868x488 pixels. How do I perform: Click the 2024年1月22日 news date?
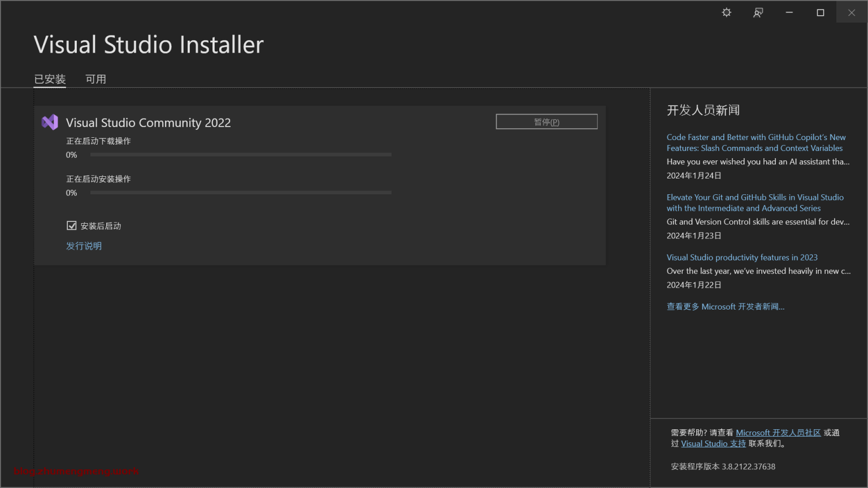point(694,285)
